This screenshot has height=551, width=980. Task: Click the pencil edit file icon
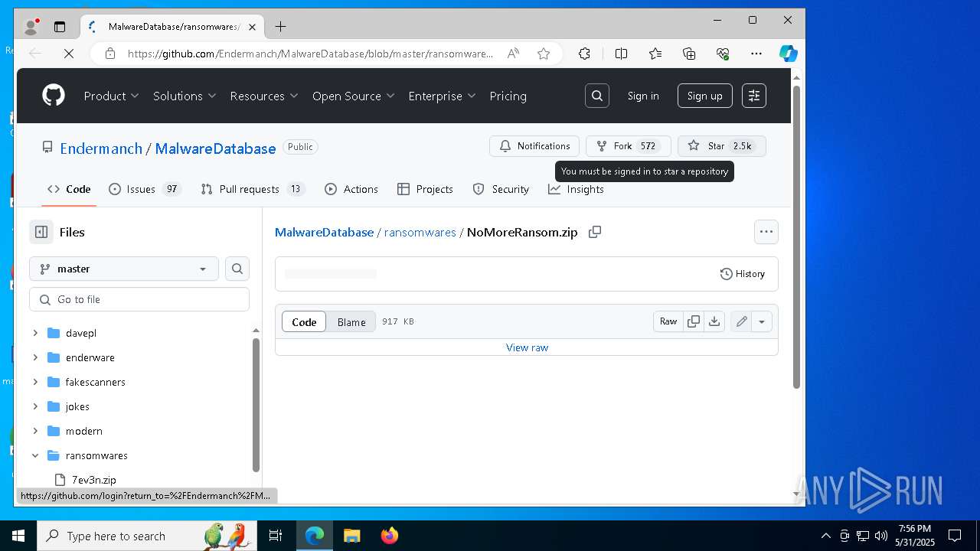pyautogui.click(x=741, y=321)
